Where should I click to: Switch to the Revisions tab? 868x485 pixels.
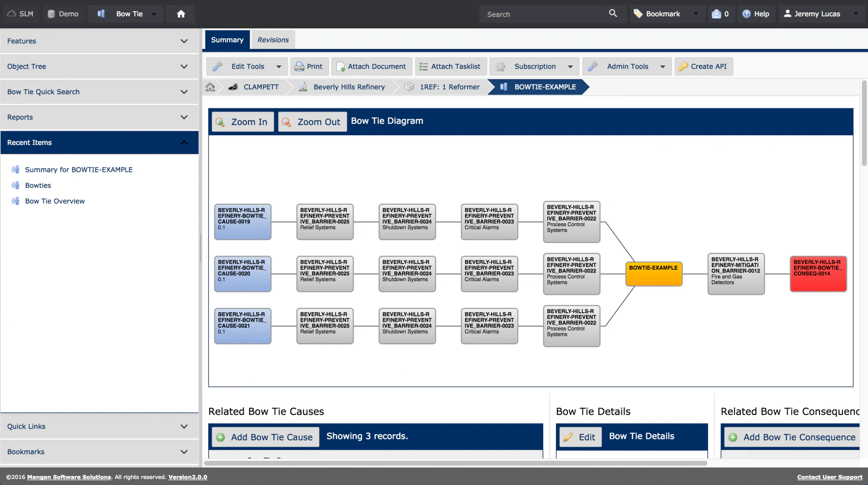[273, 39]
